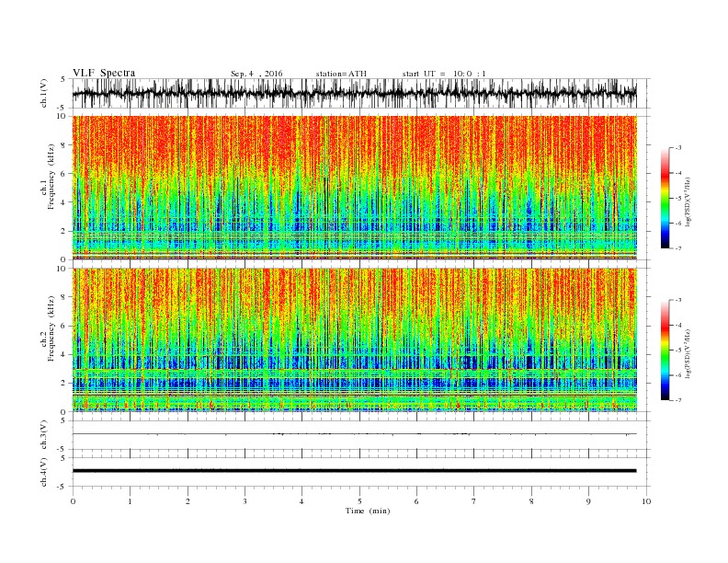Click time axis tick label '9'
Screen dimensions: 728x563
[x=588, y=501]
